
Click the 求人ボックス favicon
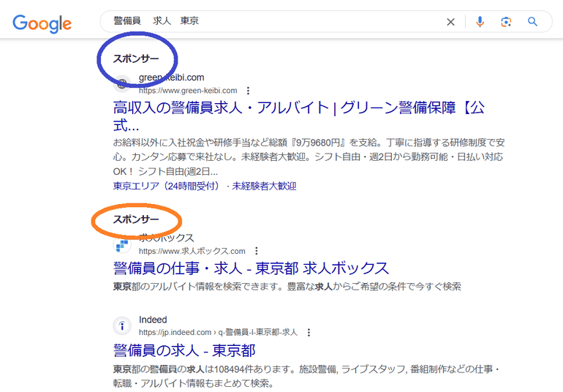tap(122, 245)
